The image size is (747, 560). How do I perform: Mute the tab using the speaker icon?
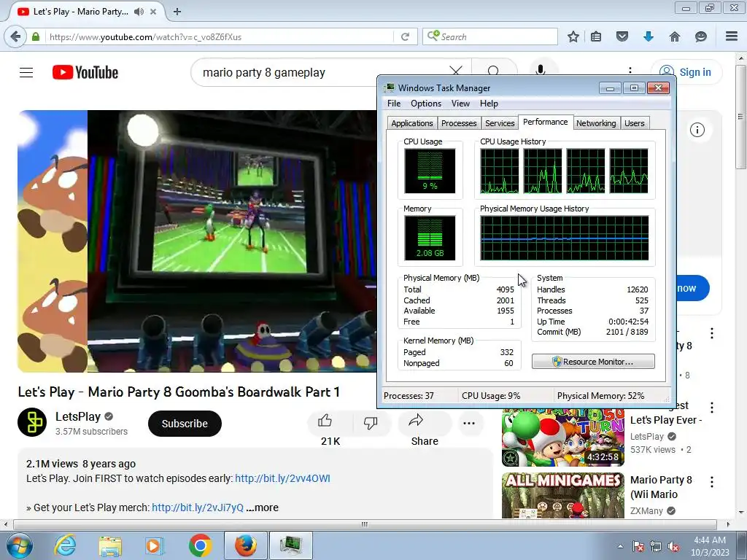[x=139, y=12]
